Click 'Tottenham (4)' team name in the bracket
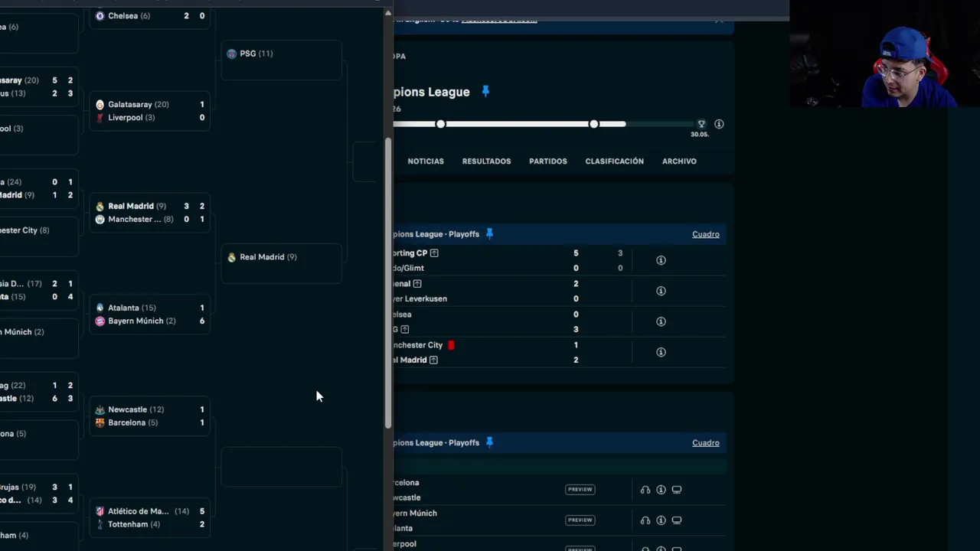The width and height of the screenshot is (980, 551). (x=134, y=524)
